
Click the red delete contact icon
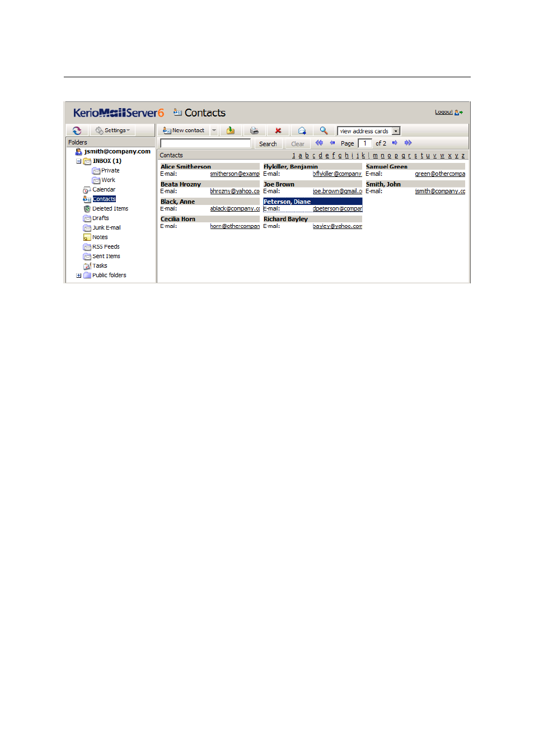click(278, 130)
